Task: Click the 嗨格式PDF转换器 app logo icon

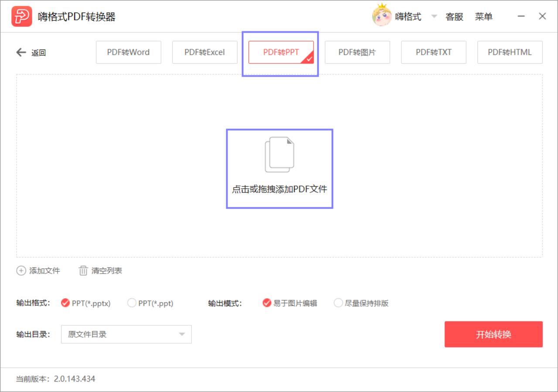Action: point(22,17)
